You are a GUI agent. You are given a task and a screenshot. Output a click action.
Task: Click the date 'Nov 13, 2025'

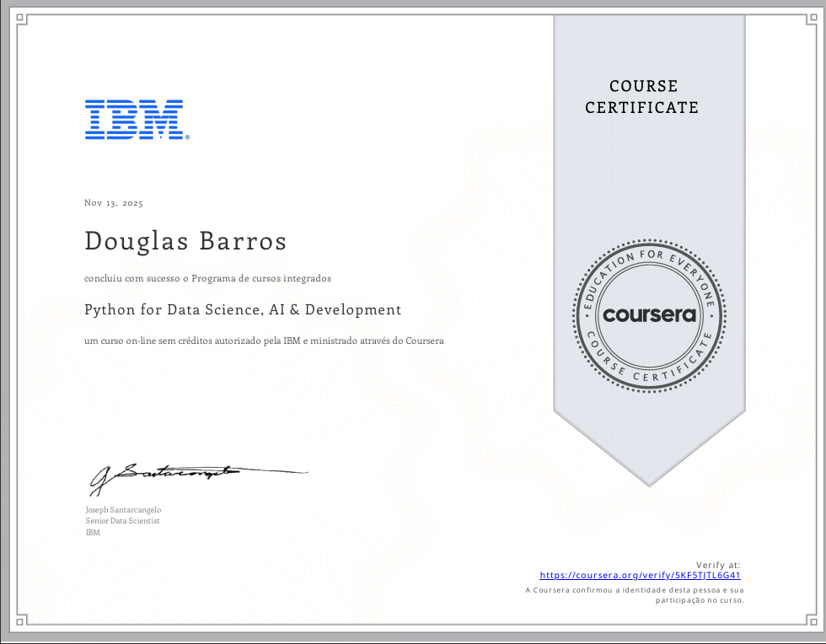(114, 202)
